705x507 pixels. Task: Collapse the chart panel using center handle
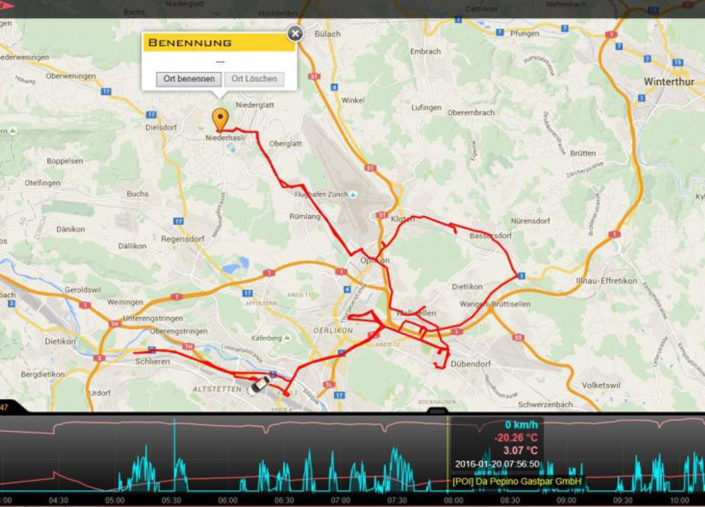437,410
